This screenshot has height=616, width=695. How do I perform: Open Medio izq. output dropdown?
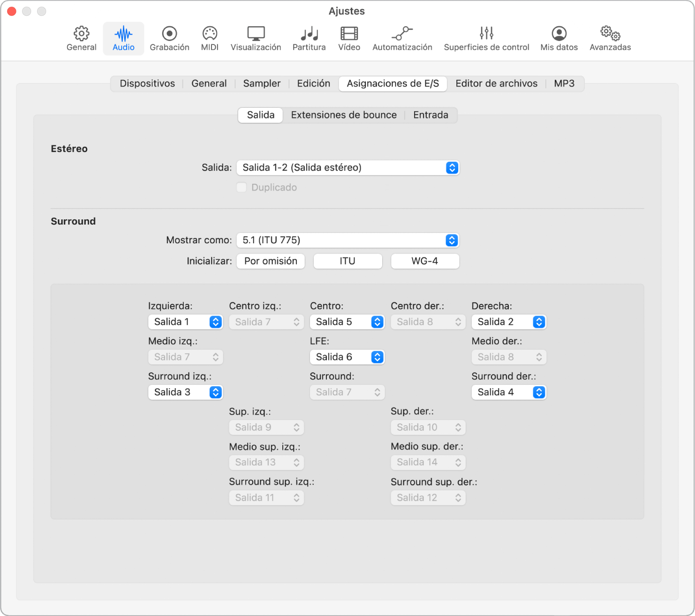(x=185, y=357)
